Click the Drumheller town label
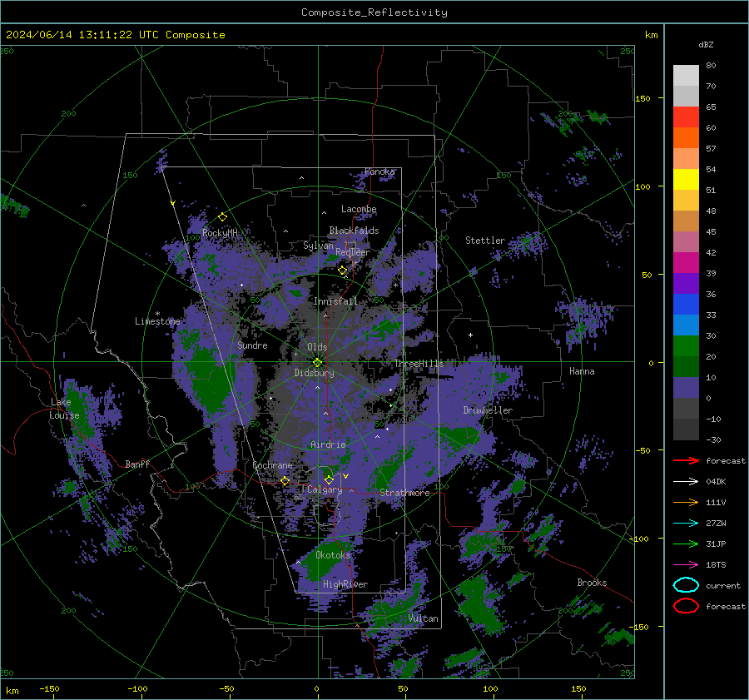Image resolution: width=749 pixels, height=700 pixels. coord(488,410)
